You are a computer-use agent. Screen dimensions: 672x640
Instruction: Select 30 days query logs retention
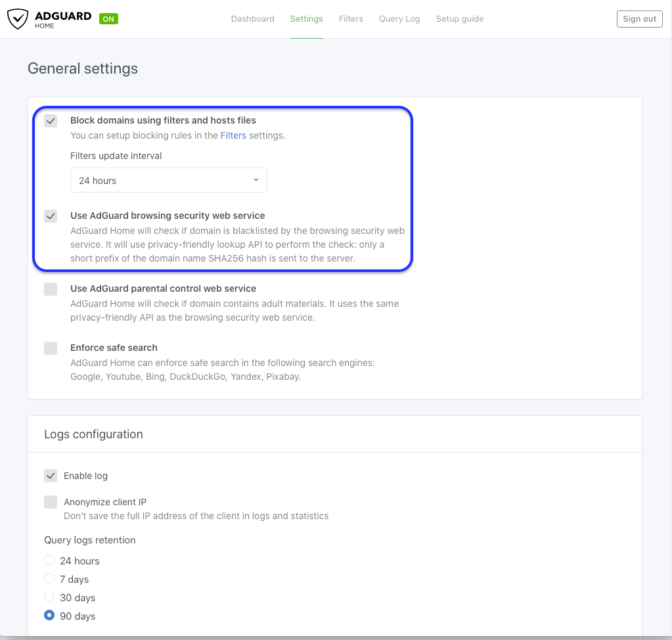[49, 597]
